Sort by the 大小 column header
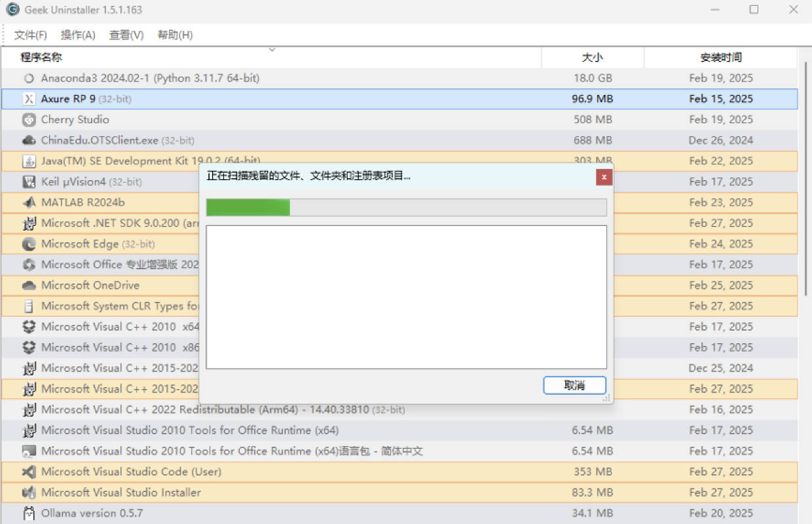Screen dimensions: 812x524 click(593, 58)
